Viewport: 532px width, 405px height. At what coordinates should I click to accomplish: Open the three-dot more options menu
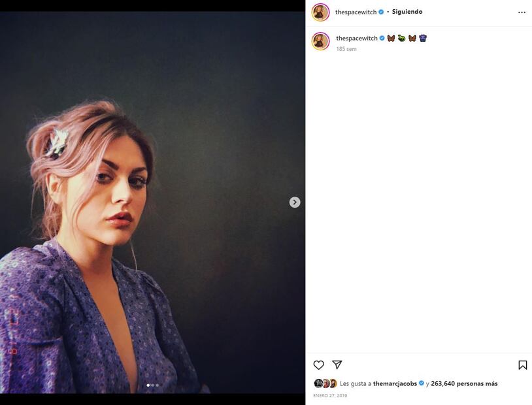[522, 12]
